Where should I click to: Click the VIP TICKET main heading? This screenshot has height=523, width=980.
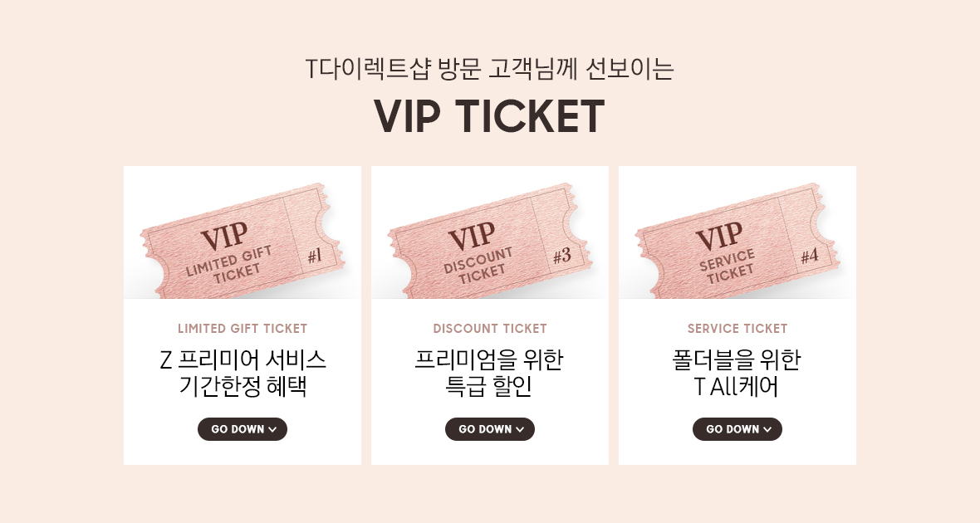pyautogui.click(x=489, y=116)
